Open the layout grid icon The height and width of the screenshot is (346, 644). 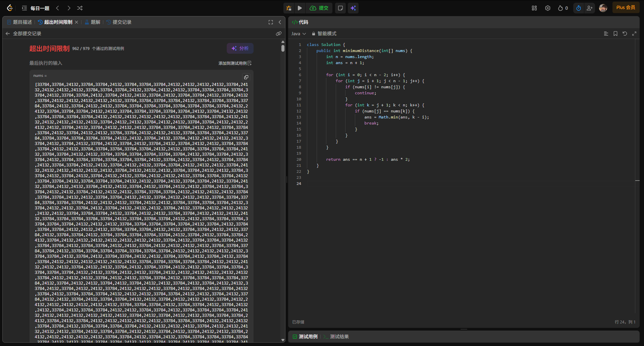(534, 8)
